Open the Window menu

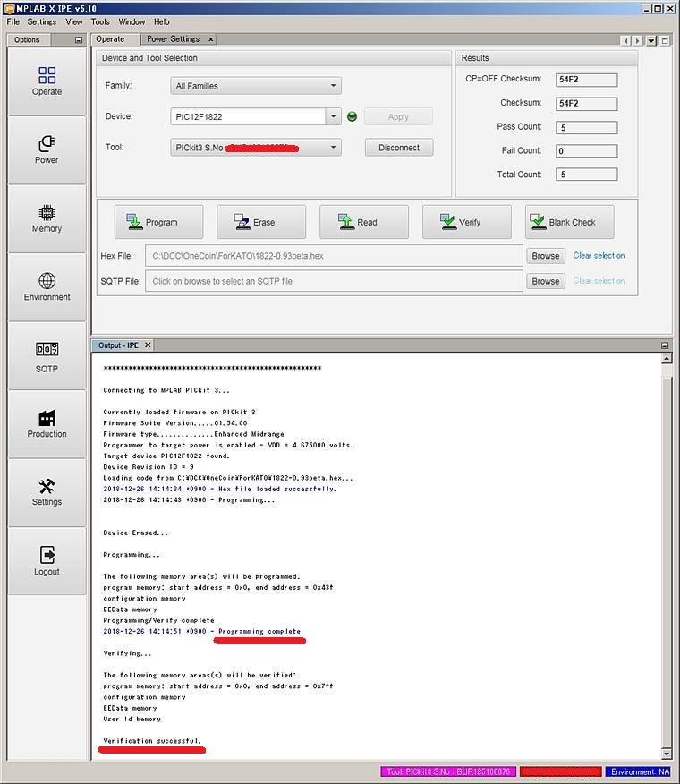(132, 22)
